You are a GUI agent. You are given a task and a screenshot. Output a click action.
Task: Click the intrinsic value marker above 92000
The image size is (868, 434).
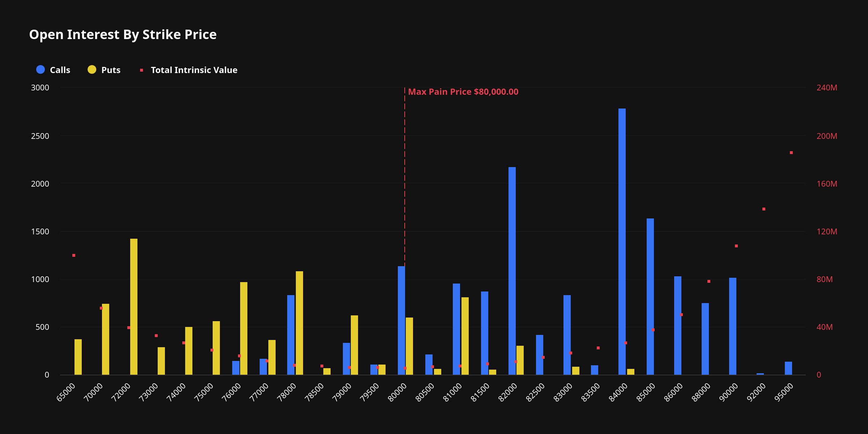coord(764,209)
